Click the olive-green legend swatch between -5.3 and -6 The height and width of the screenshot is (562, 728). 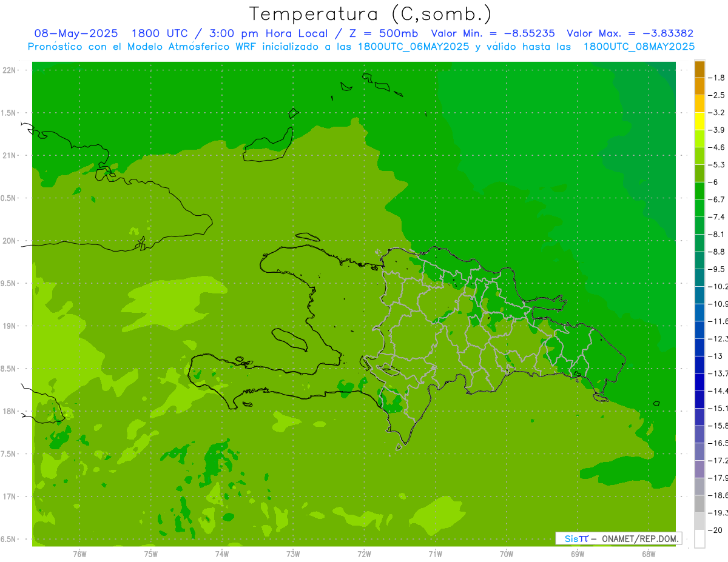(x=699, y=173)
